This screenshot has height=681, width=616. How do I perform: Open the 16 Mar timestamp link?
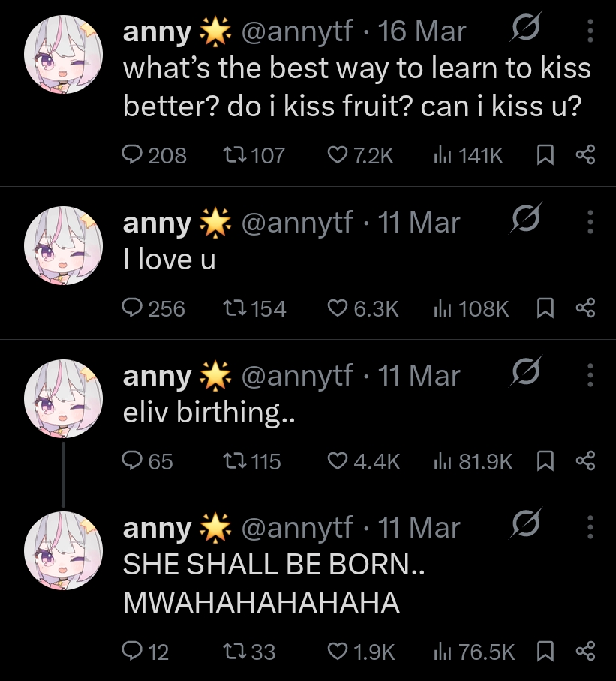click(422, 31)
